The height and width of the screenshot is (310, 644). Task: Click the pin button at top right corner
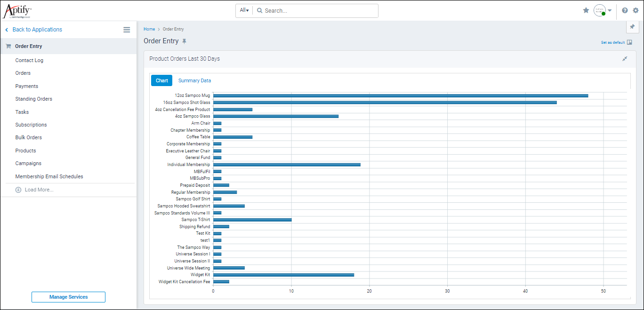pyautogui.click(x=632, y=27)
